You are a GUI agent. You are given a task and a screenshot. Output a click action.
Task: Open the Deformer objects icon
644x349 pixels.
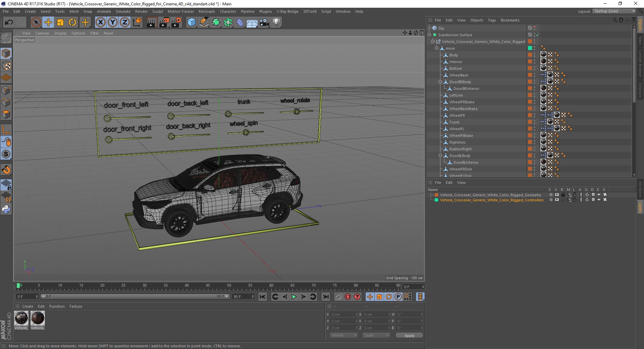240,22
